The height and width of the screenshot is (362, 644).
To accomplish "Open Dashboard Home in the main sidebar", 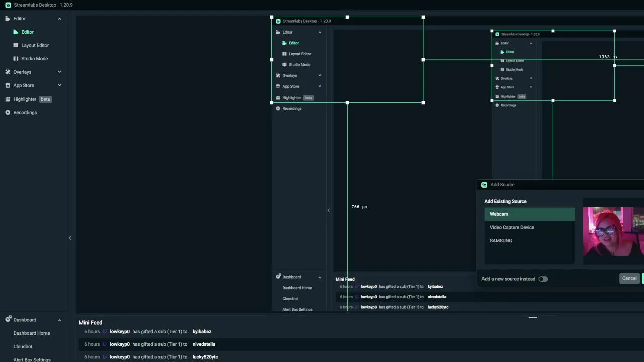I will point(32,333).
